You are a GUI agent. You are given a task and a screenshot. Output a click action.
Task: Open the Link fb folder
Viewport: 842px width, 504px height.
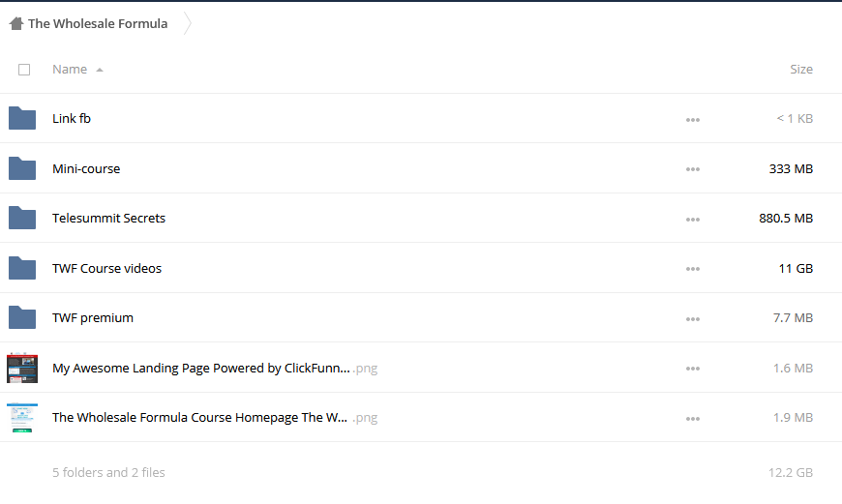point(72,119)
